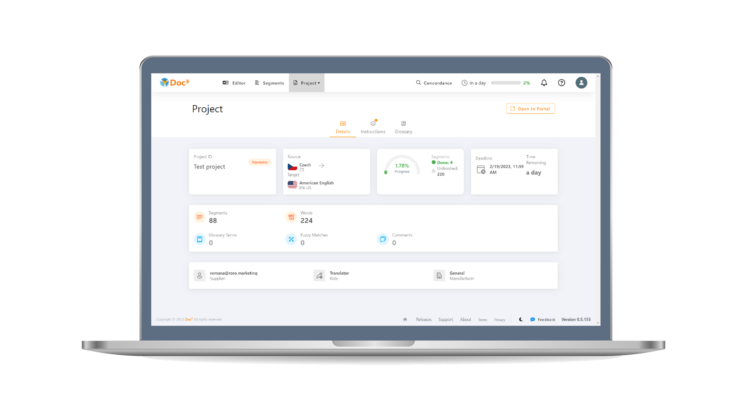Open notifications bell
Viewport: 747px width, 420px height.
[x=544, y=82]
